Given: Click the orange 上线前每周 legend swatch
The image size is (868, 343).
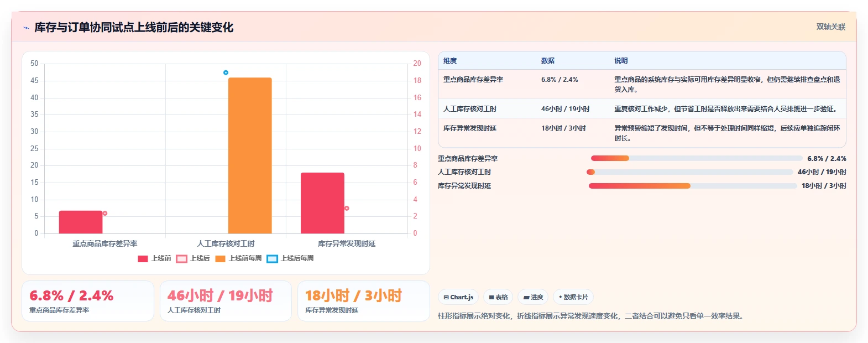Looking at the screenshot, I should [220, 259].
